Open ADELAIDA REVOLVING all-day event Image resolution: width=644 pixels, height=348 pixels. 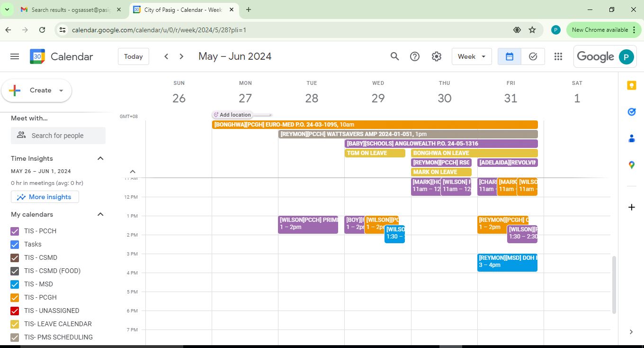click(508, 163)
